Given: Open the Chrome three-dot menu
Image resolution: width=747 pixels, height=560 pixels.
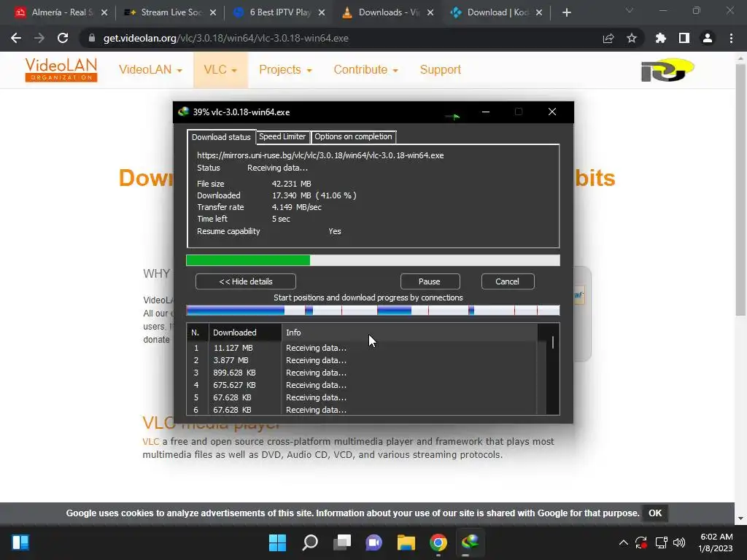Looking at the screenshot, I should click(x=731, y=38).
